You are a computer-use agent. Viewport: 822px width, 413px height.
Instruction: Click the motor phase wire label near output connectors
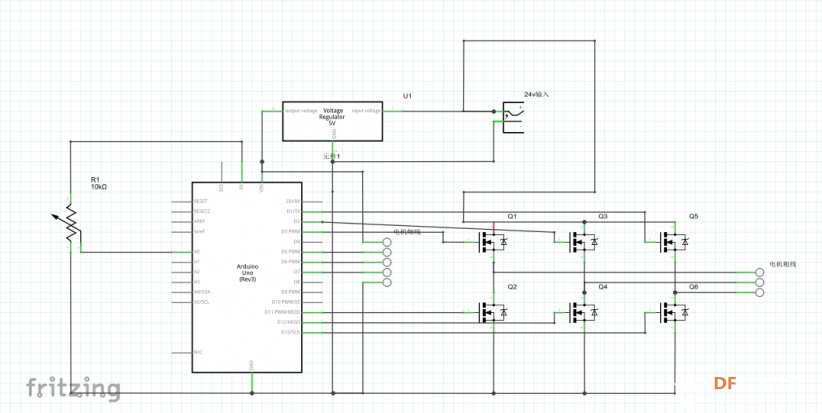pos(783,264)
